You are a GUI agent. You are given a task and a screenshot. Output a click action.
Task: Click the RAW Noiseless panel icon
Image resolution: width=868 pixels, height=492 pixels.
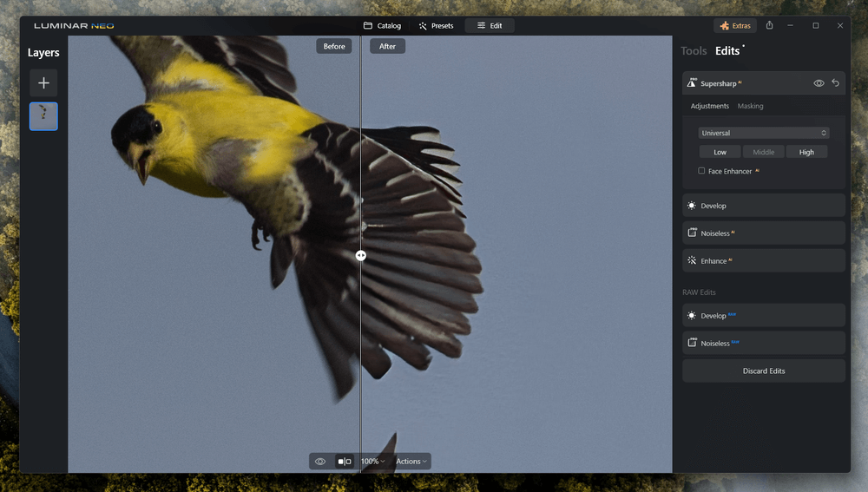(692, 343)
